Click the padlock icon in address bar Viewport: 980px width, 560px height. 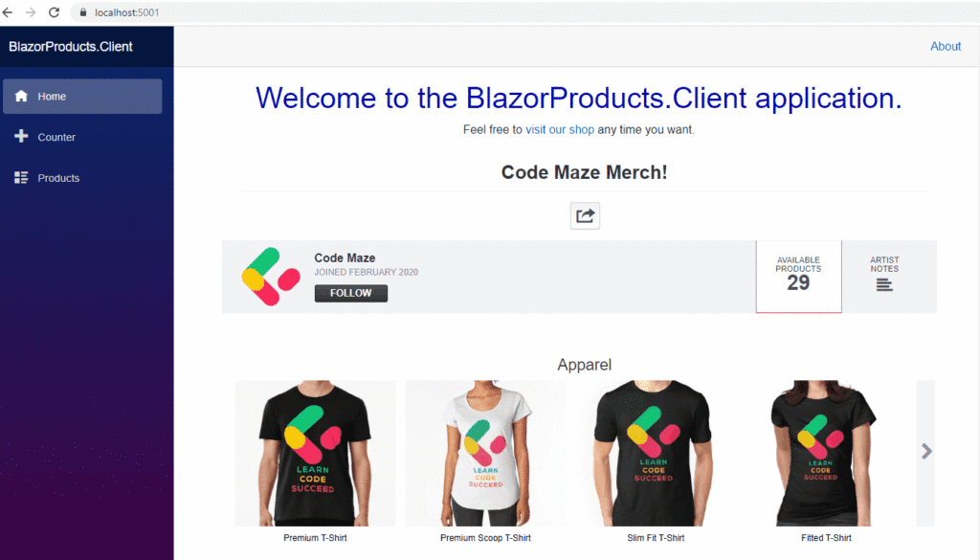pos(83,12)
